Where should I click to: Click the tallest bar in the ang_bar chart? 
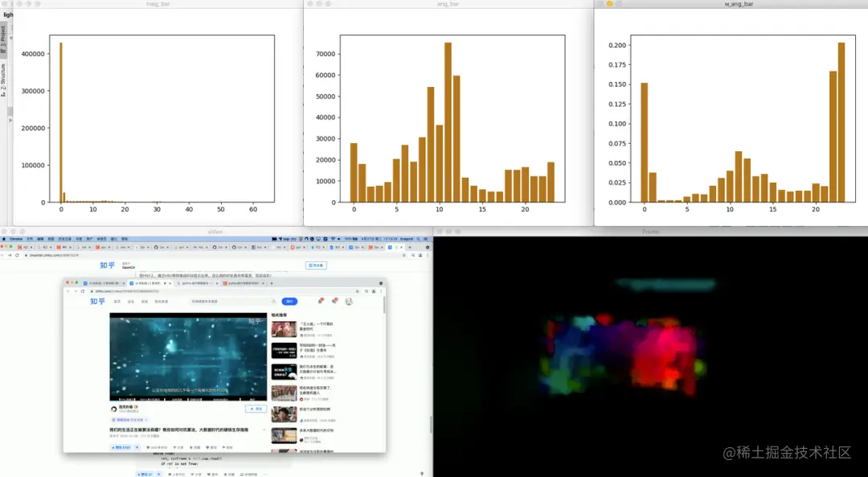tap(448, 122)
